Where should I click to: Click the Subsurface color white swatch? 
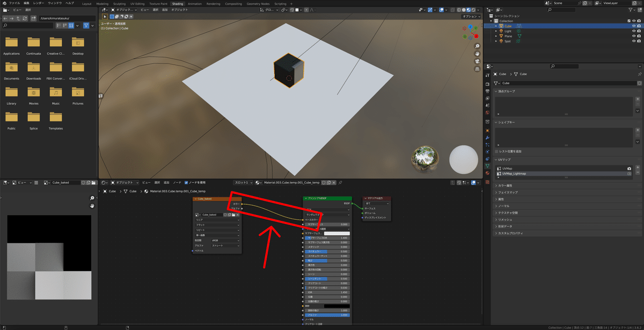coord(336,233)
